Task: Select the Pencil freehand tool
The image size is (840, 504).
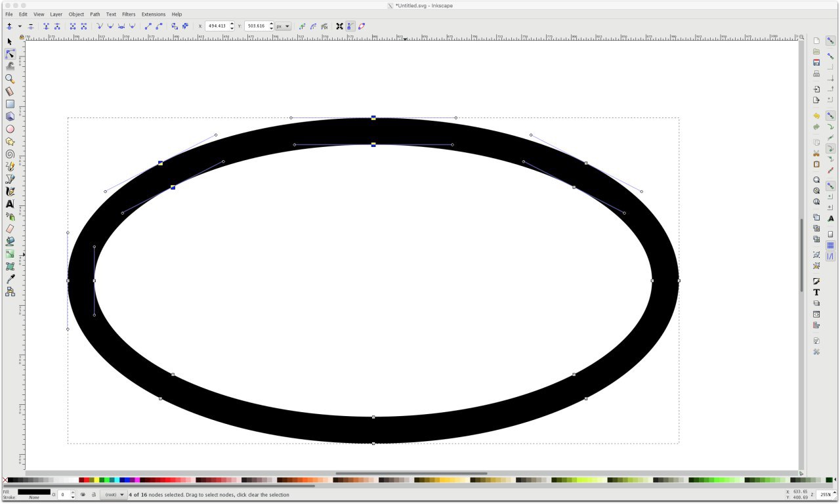Action: point(10,166)
